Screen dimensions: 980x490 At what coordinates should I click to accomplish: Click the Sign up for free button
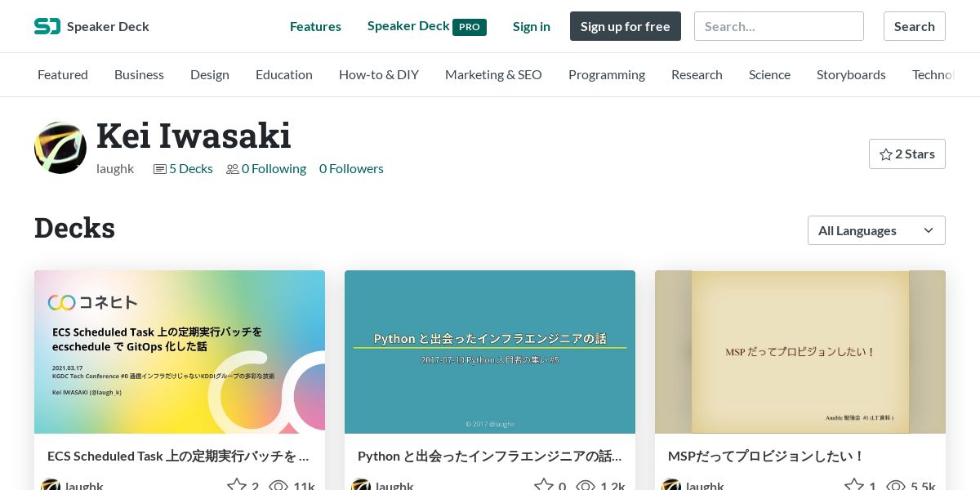[x=626, y=26]
